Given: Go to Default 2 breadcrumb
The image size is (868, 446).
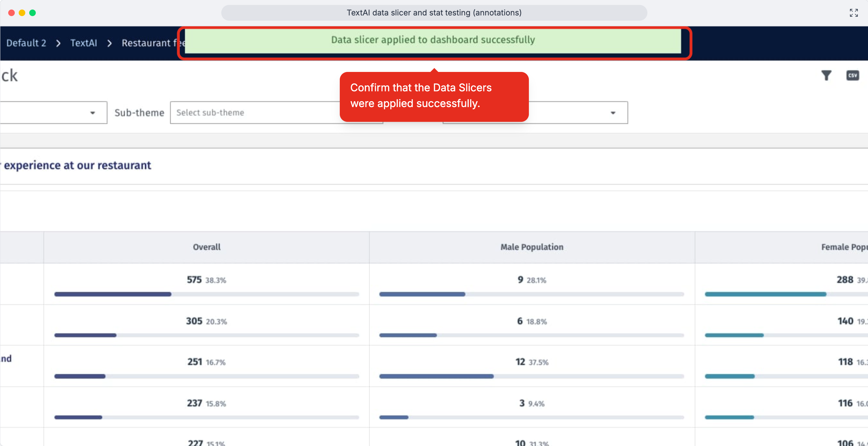Looking at the screenshot, I should [26, 43].
